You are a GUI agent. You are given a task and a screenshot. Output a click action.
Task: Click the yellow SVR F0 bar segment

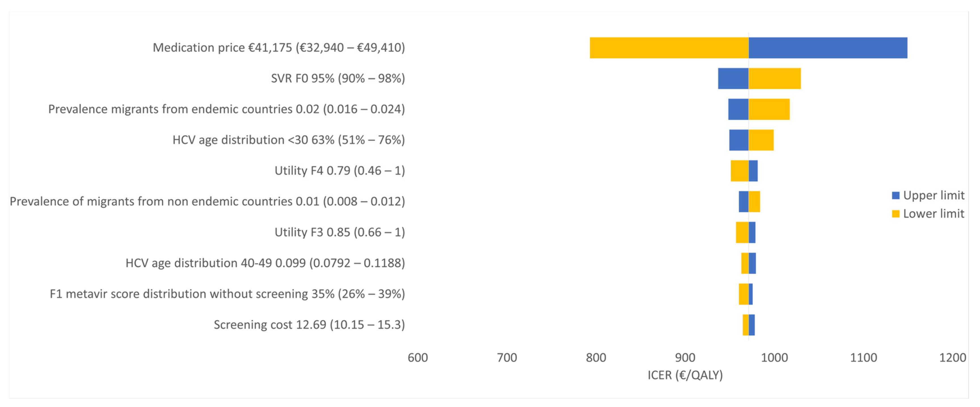[x=775, y=79]
